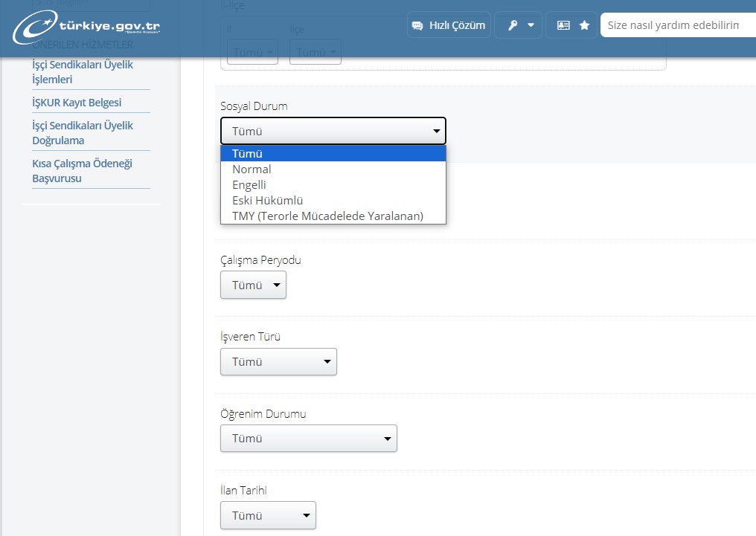Click the türkiye.gov.tr logo
Image resolution: width=756 pixels, height=536 pixels.
[86, 27]
